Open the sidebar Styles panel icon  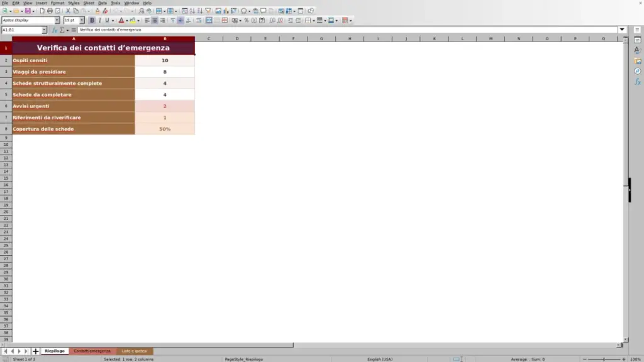[x=638, y=50]
